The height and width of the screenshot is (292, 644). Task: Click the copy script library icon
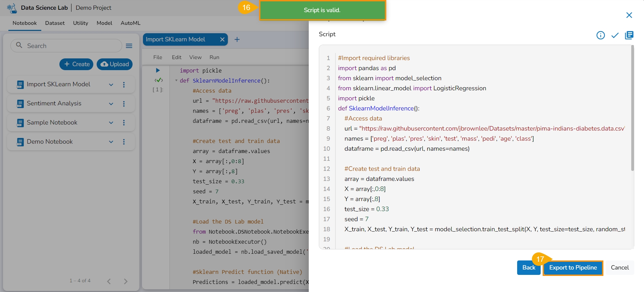pyautogui.click(x=629, y=35)
